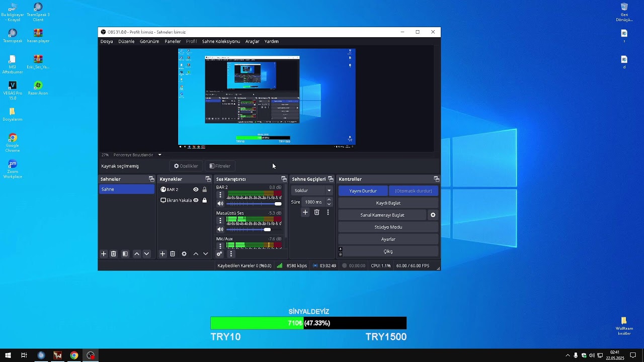Viewport: 644px width, 362px height.
Task: Toggle lock on Ekran Yakala source
Action: [x=204, y=200]
